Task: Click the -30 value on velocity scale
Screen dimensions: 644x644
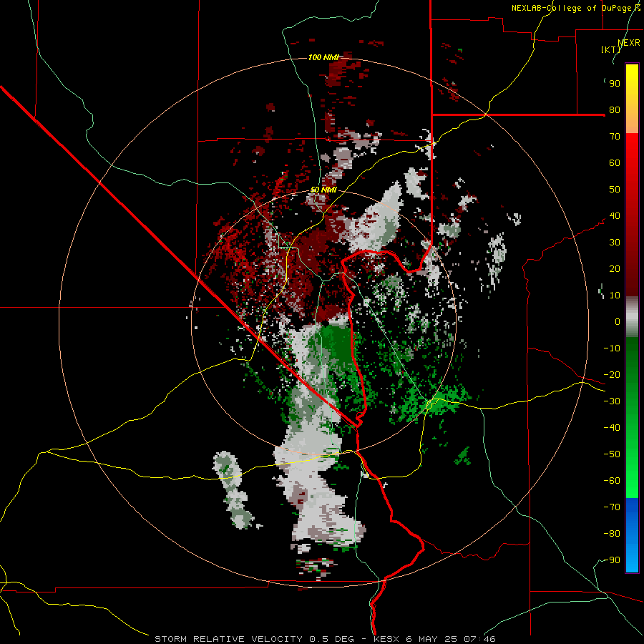Action: tap(612, 401)
